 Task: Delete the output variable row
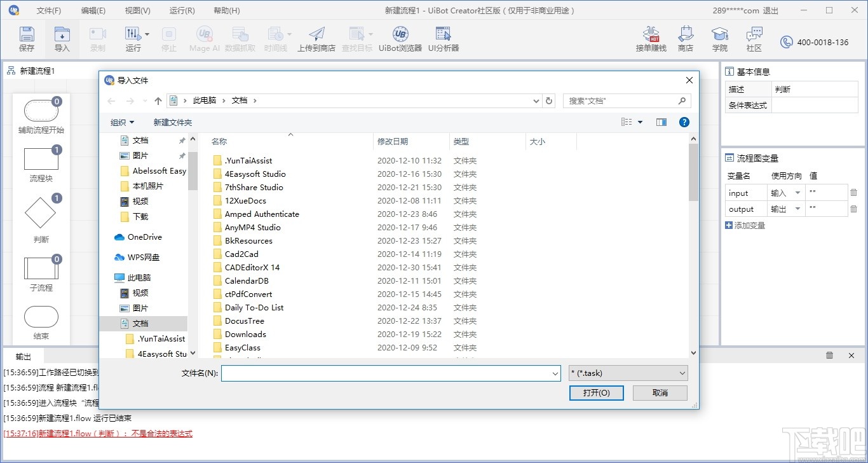[853, 209]
